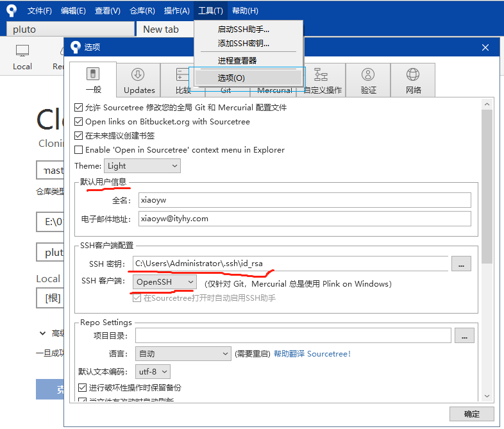Switch to the Updates options tab
The height and width of the screenshot is (429, 504).
click(139, 80)
